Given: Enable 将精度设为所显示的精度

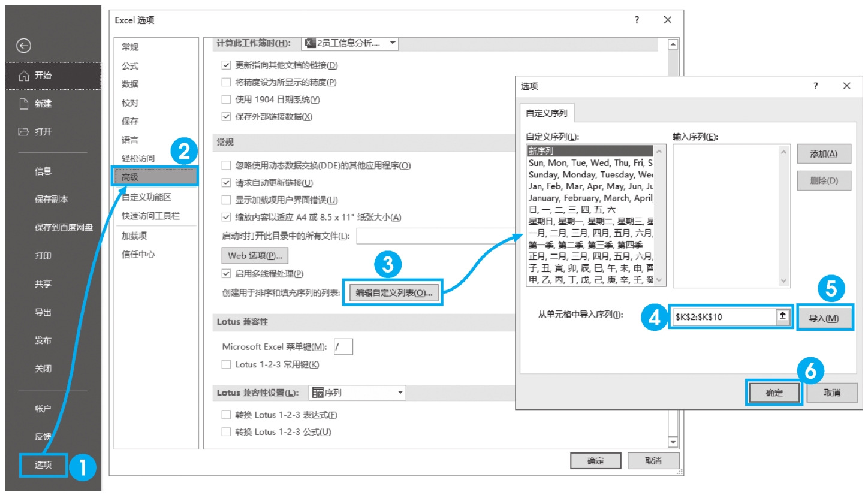Looking at the screenshot, I should coord(226,82).
